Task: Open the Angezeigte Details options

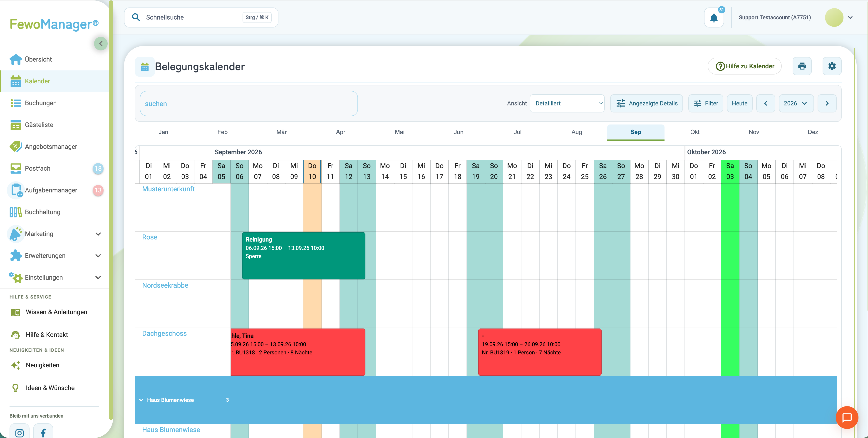Action: [x=647, y=104]
